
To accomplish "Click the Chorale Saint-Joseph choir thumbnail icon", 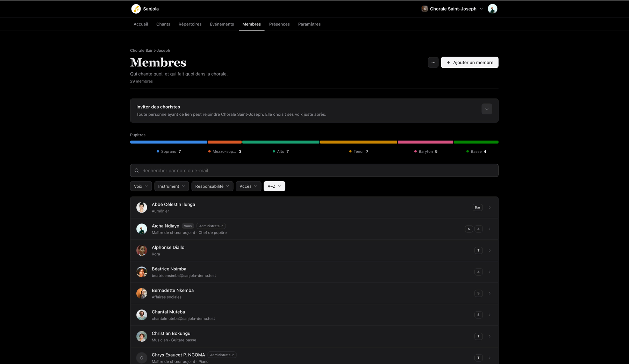I will pos(424,9).
